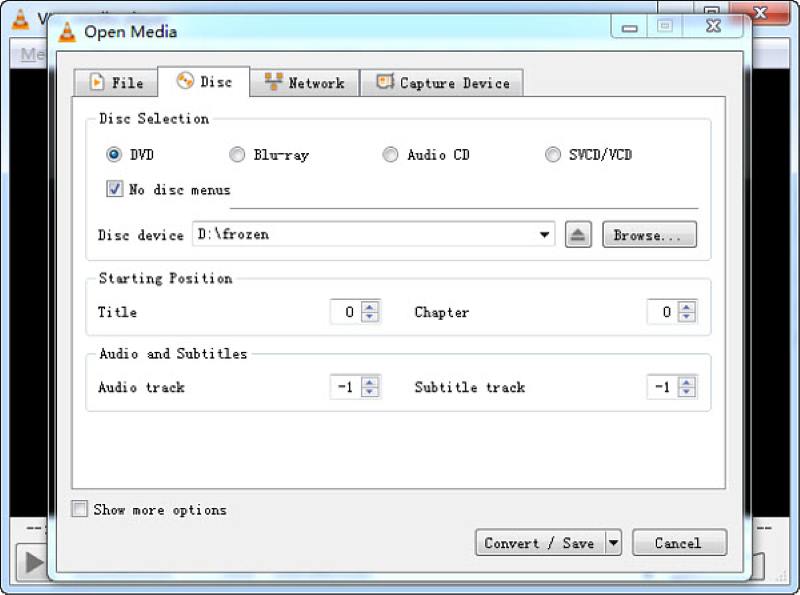
Task: Click the disc icon on the Disc tab
Action: point(184,82)
